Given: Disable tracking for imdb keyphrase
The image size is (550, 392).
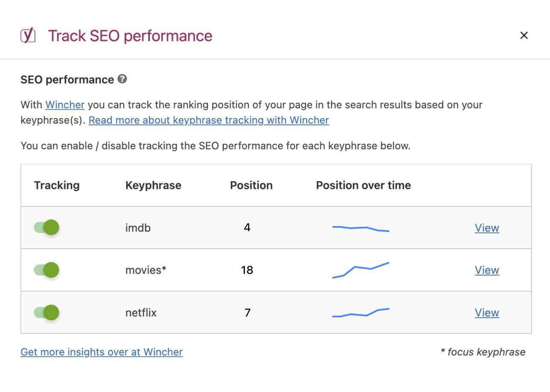Looking at the screenshot, I should click(47, 227).
